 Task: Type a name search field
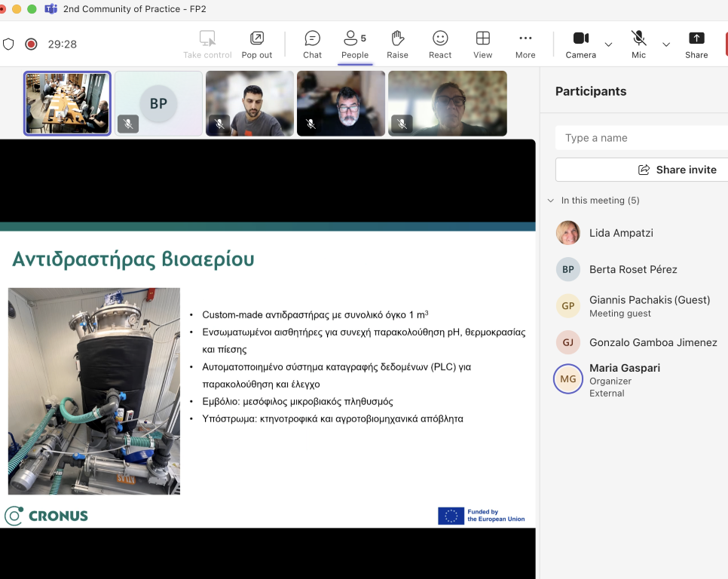click(x=641, y=138)
